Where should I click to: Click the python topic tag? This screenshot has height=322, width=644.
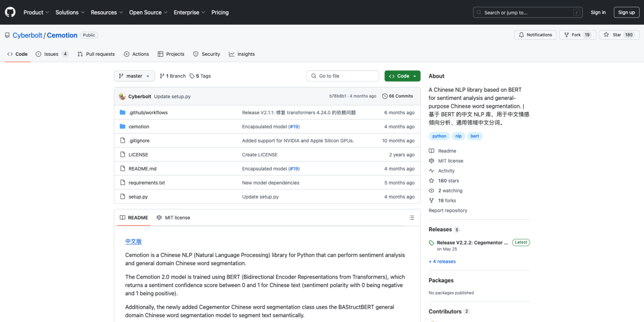tap(439, 136)
